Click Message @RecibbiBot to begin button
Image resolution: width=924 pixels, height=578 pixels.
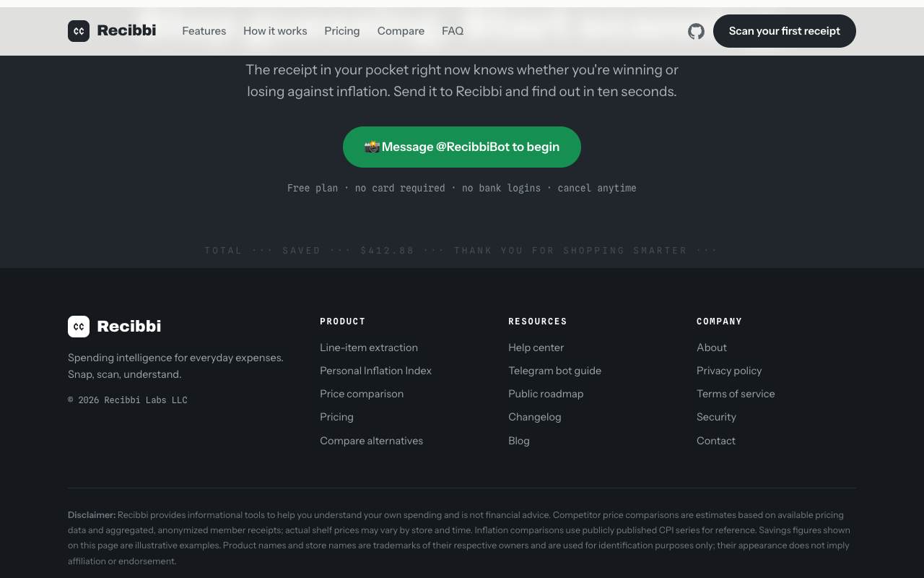click(x=462, y=147)
